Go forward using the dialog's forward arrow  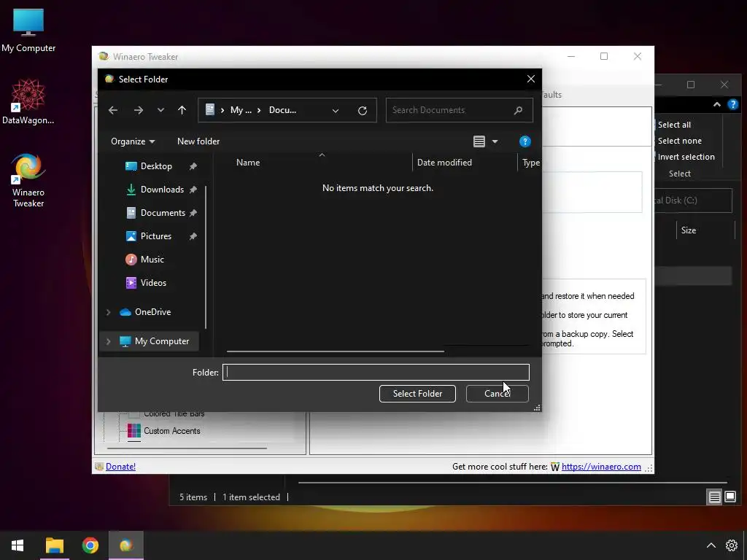(139, 110)
